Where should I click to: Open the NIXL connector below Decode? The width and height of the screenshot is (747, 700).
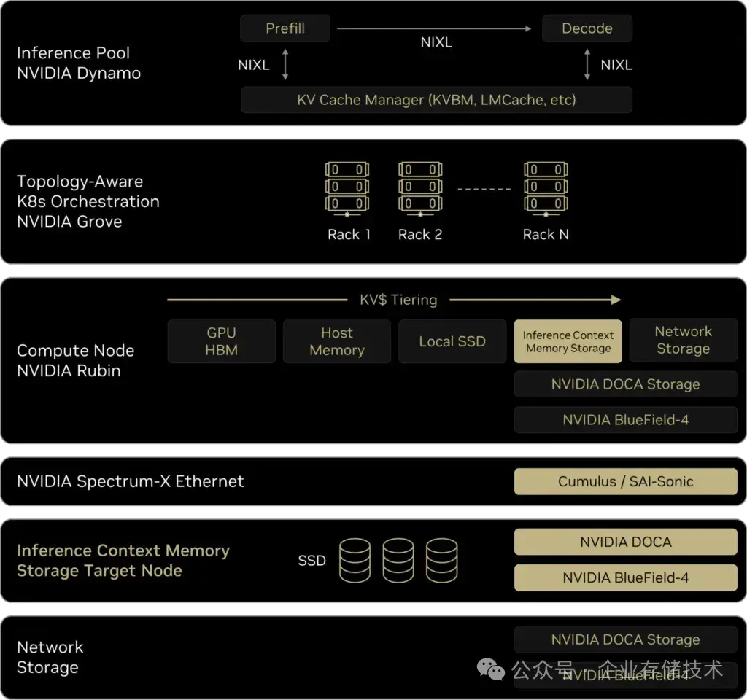(x=587, y=64)
